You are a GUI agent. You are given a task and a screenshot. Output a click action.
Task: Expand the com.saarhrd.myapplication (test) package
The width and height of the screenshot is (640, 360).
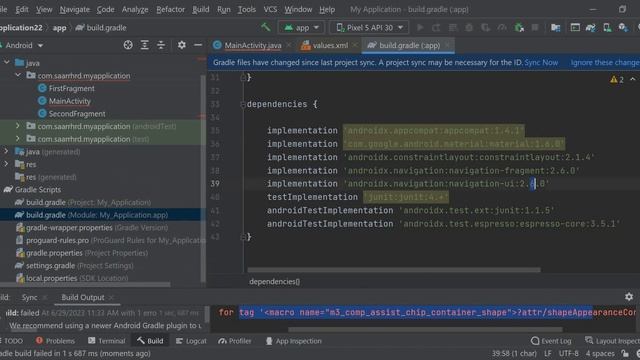click(x=18, y=138)
